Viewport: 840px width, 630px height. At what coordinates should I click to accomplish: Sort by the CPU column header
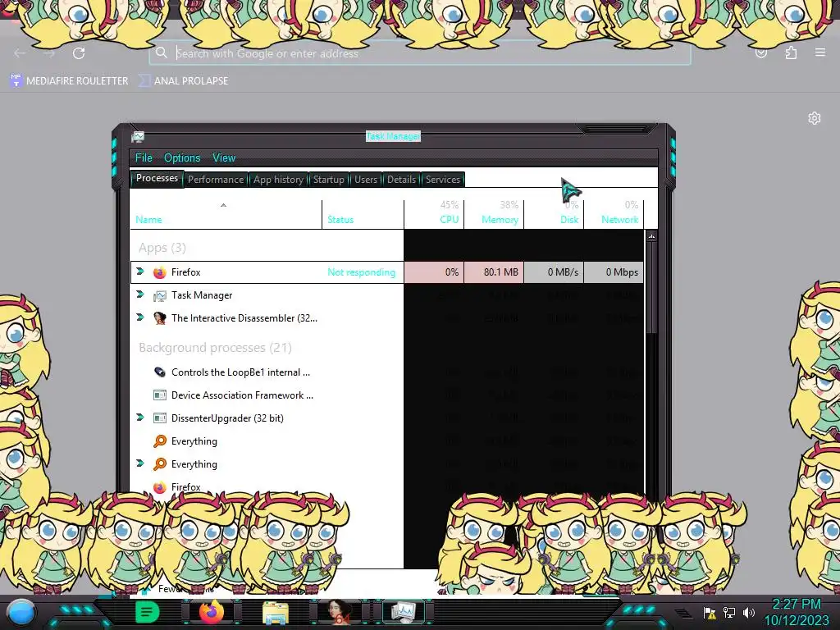click(434, 214)
